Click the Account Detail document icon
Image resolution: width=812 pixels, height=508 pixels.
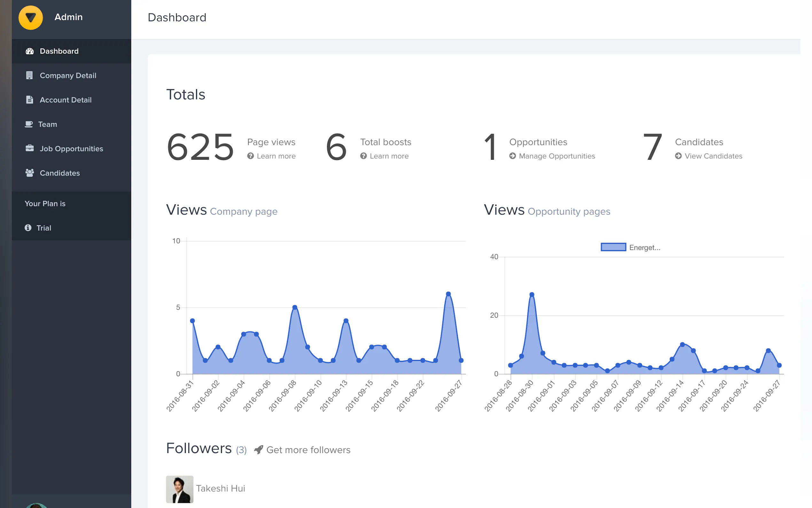29,100
